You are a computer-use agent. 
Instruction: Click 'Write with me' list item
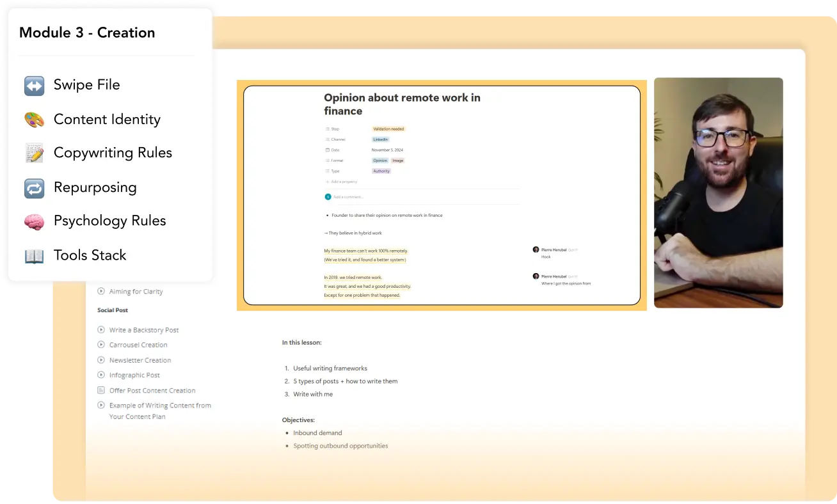[313, 394]
